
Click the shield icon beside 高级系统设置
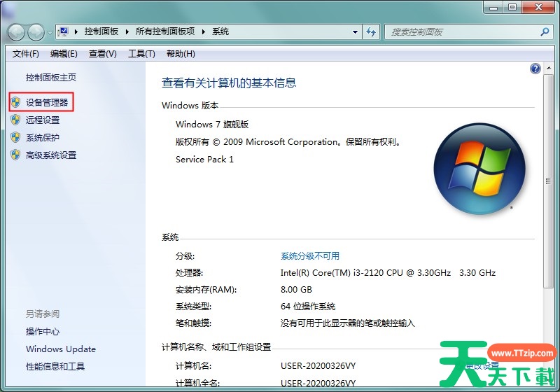pos(15,155)
